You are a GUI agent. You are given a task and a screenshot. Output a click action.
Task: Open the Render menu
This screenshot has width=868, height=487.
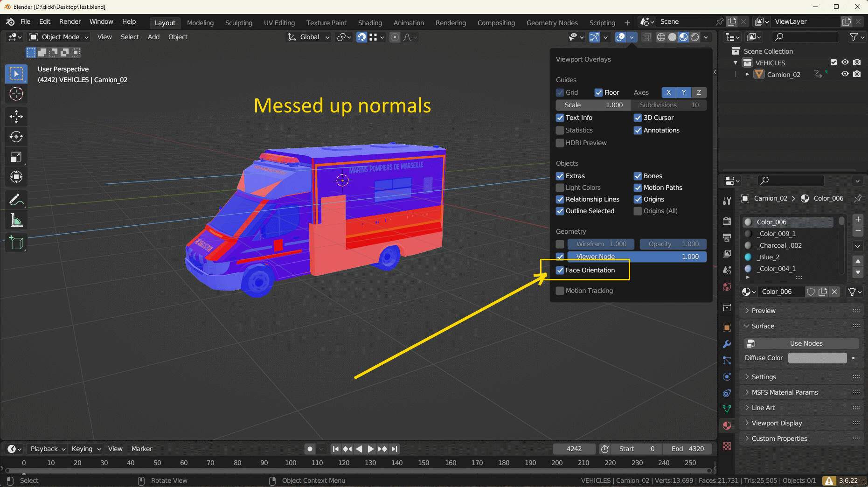pyautogui.click(x=70, y=21)
